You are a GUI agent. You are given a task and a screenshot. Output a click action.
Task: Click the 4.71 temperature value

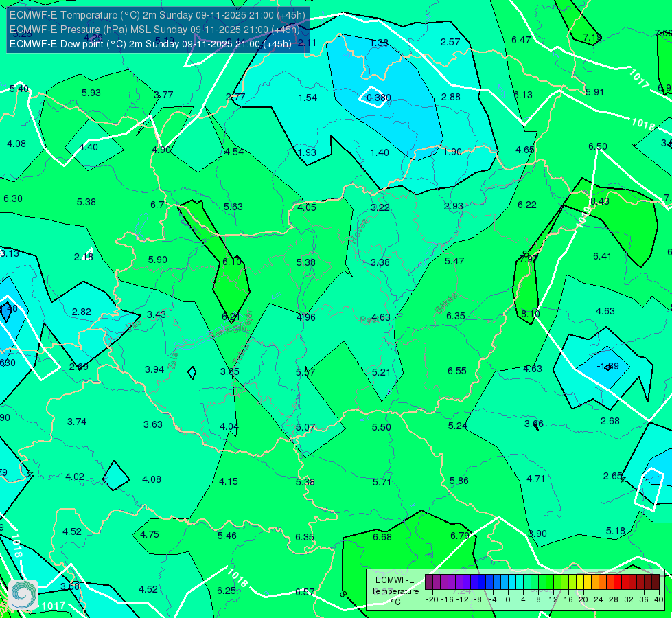(x=535, y=479)
